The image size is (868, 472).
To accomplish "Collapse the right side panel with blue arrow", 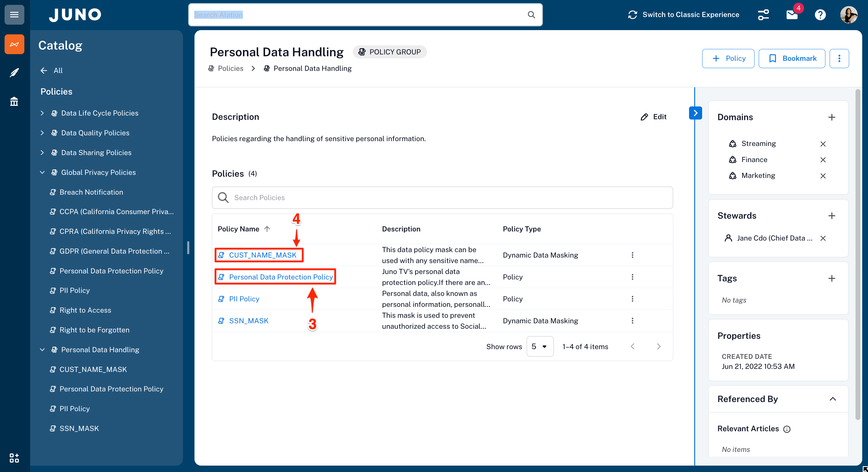I will click(695, 113).
